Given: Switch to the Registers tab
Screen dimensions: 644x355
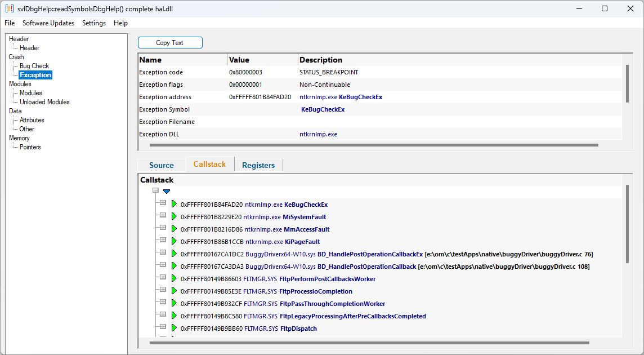Looking at the screenshot, I should click(x=258, y=165).
